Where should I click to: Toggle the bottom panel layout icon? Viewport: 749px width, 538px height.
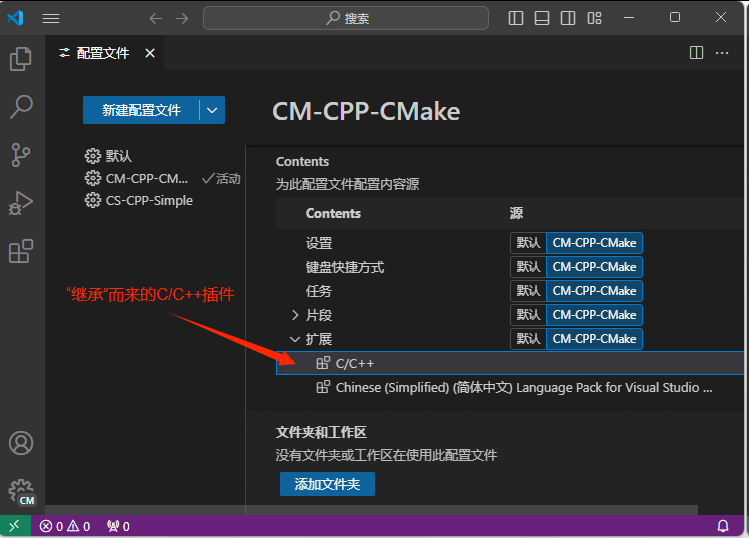[542, 18]
